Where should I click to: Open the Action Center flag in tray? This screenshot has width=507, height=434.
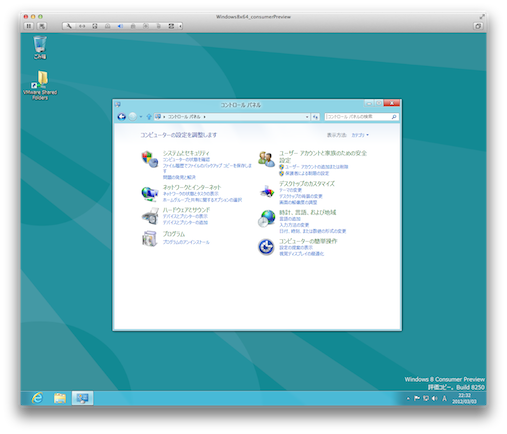point(417,398)
